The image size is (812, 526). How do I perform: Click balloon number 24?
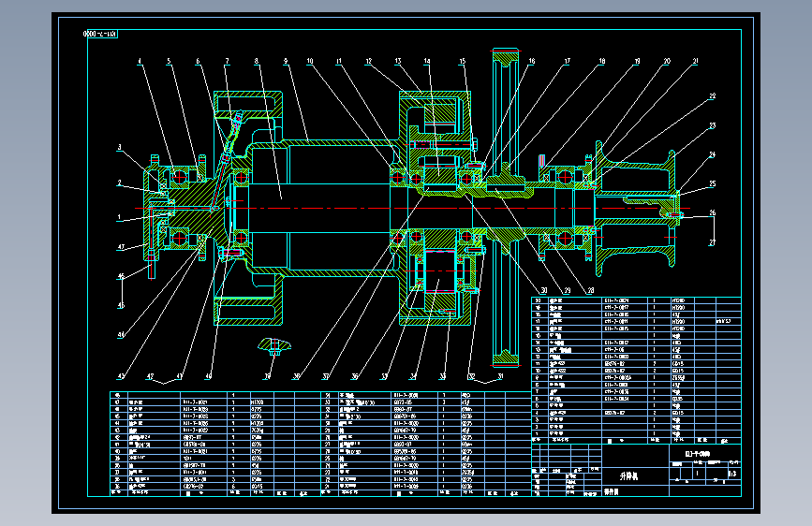[x=713, y=154]
